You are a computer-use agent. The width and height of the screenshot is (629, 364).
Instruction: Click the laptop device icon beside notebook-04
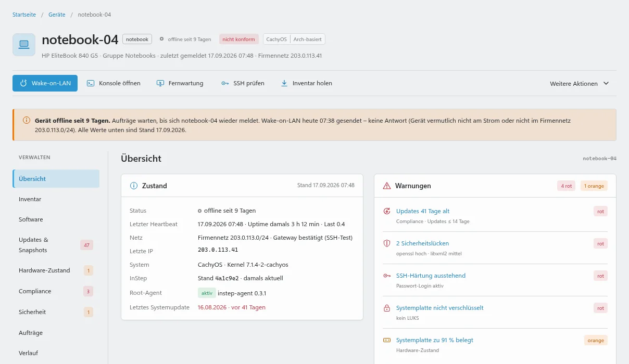point(24,45)
